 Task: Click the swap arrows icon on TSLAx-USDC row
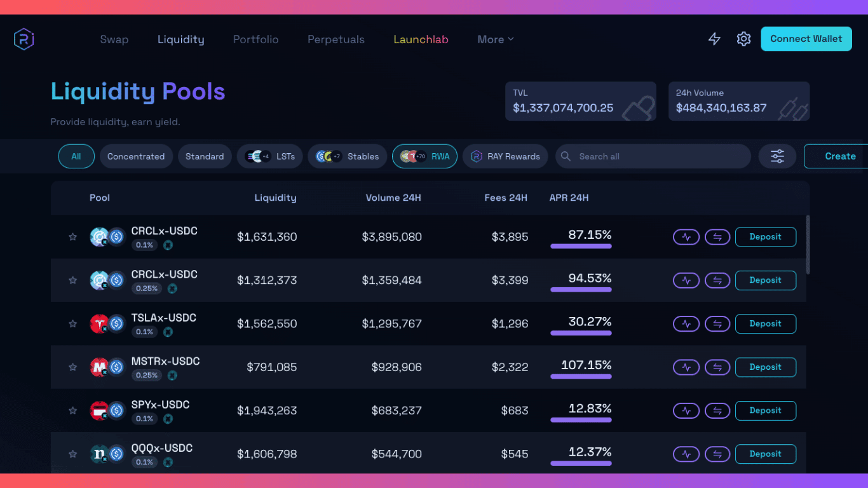[x=717, y=323]
